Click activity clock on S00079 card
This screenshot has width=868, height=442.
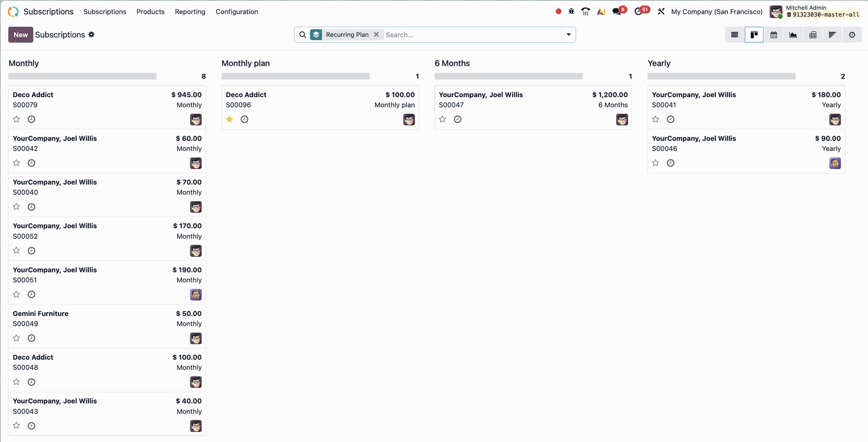click(x=31, y=119)
